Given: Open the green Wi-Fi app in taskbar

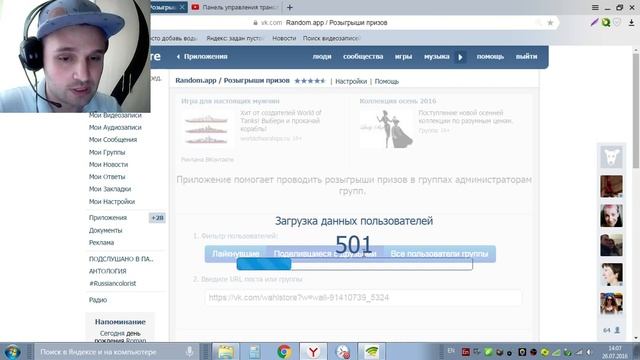Looking at the screenshot, I should pos(371,351).
